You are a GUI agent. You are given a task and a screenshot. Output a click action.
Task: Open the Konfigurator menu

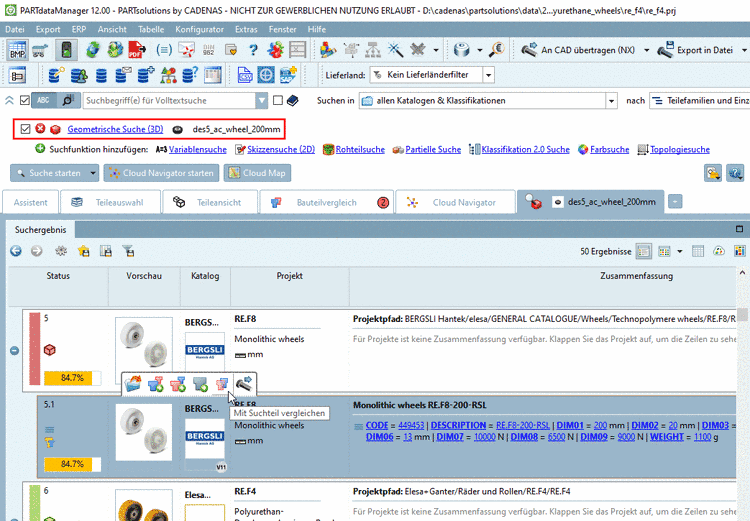point(199,29)
